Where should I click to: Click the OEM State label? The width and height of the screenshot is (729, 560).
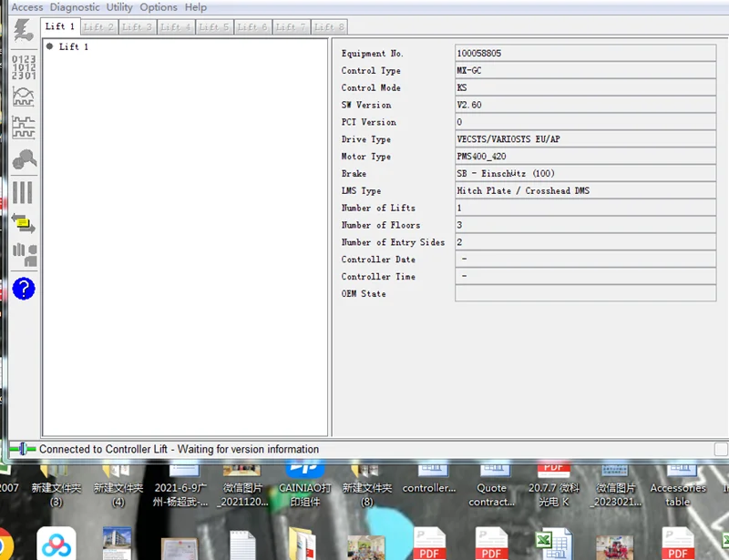364,294
